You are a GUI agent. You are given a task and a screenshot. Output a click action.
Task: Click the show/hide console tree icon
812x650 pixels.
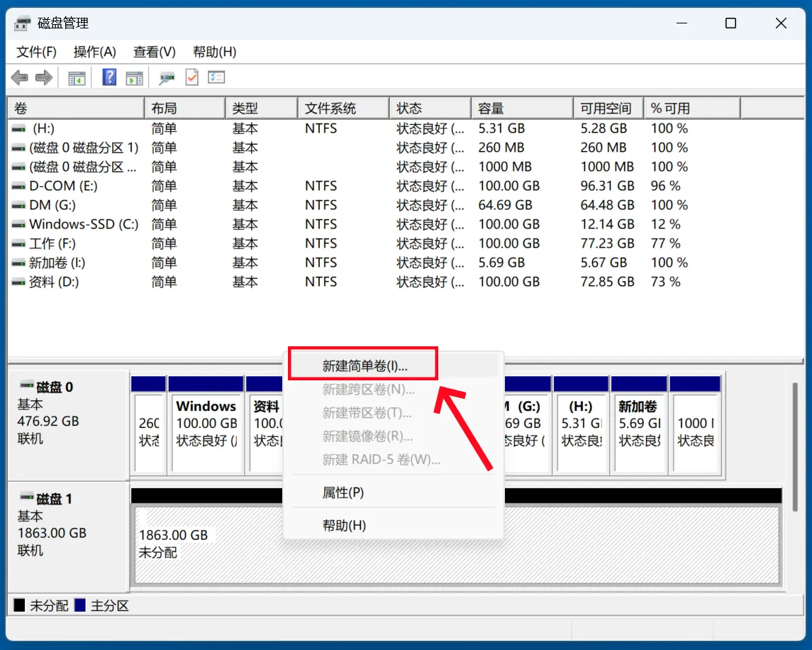(77, 78)
